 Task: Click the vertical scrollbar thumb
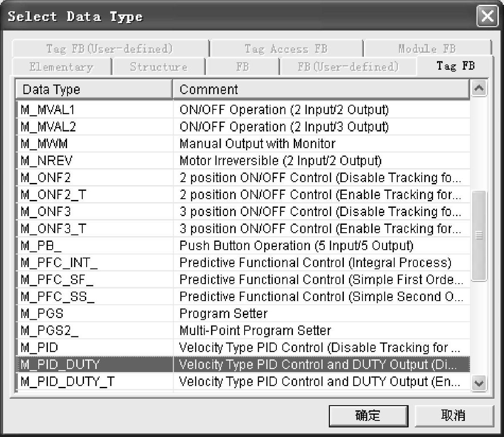pyautogui.click(x=479, y=236)
